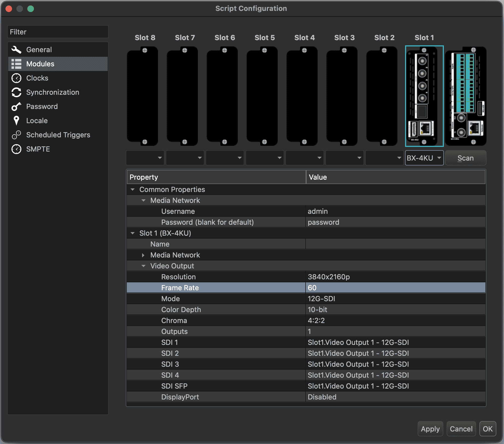Collapse the Common Properties section
This screenshot has width=504, height=444.
(133, 190)
